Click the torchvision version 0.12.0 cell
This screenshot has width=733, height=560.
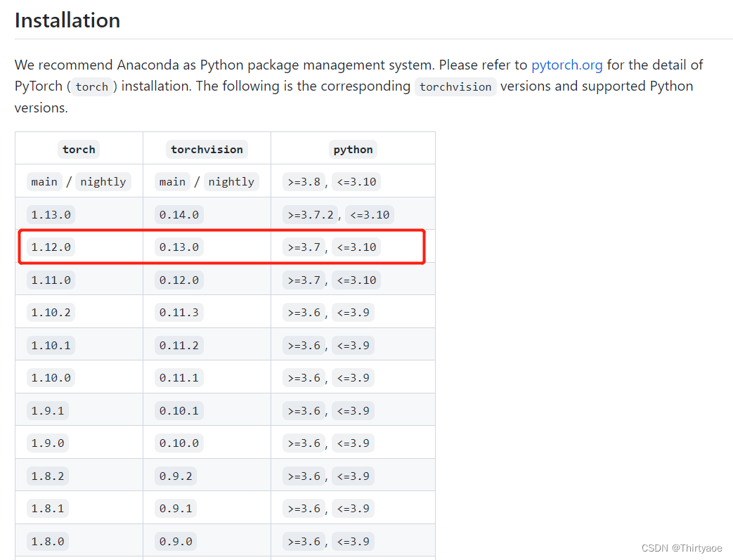[x=179, y=280]
